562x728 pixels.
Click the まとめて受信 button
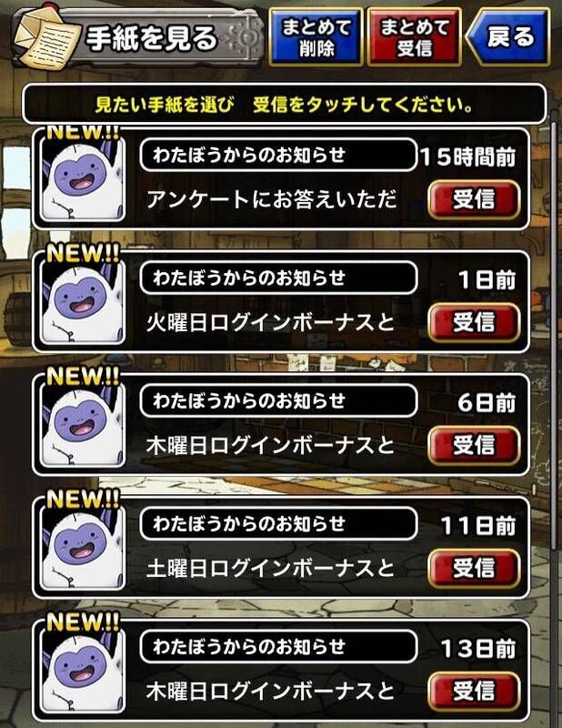(x=414, y=37)
